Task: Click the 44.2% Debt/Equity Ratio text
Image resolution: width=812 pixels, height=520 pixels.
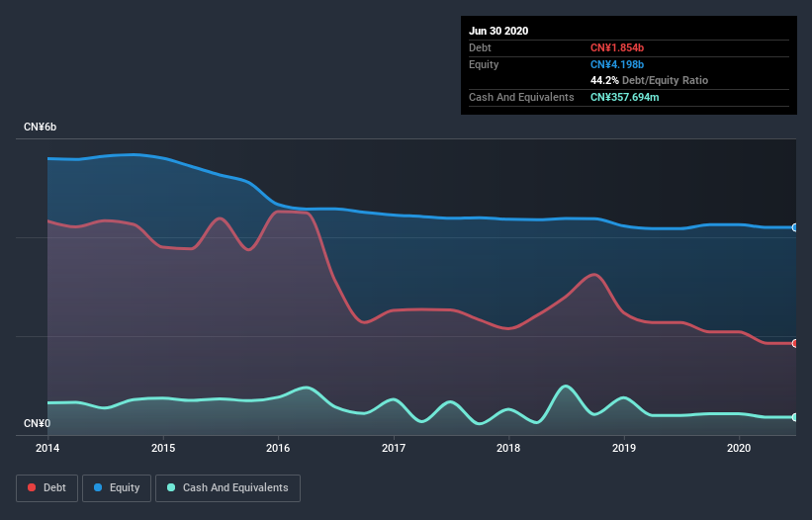Action: pos(649,80)
